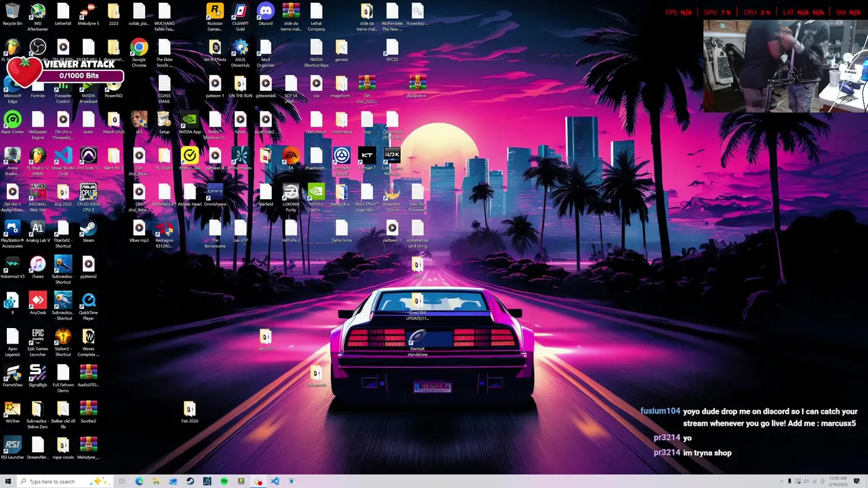The width and height of the screenshot is (868, 488).
Task: Open Analog Lab V
Action: (x=38, y=232)
